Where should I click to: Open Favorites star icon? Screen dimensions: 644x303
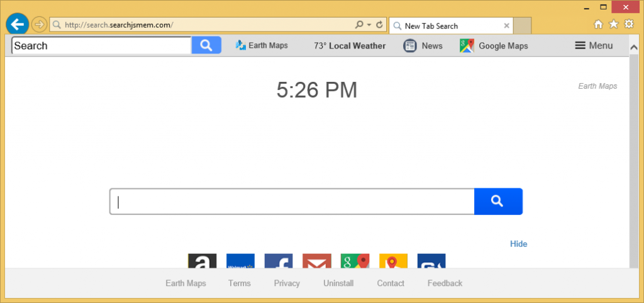click(x=614, y=25)
